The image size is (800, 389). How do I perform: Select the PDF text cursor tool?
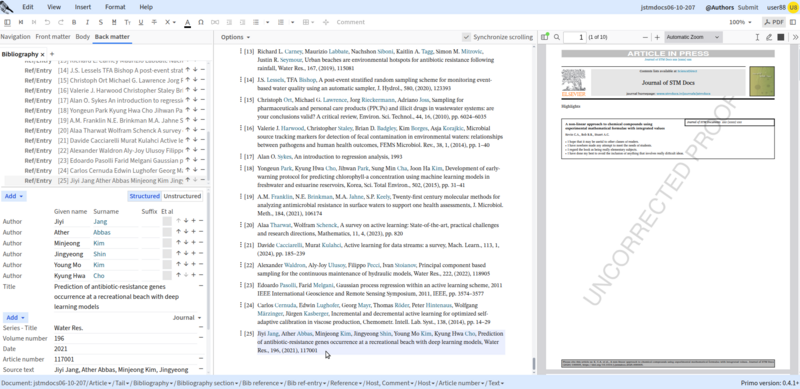coord(757,37)
